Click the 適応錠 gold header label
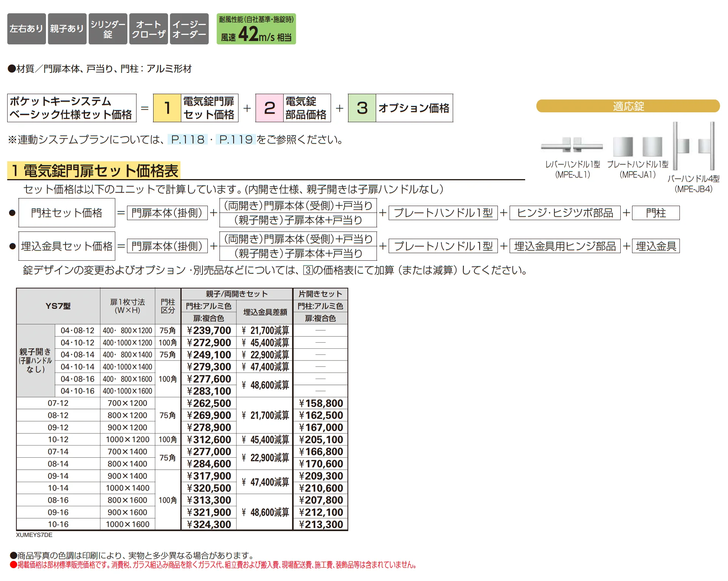Viewport: 728px width, 581px height. [628, 106]
